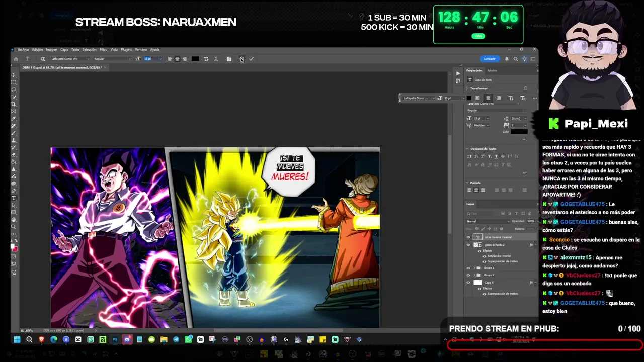Select the Rectangular Marquee tool
The height and width of the screenshot is (362, 644).
pos(14,82)
